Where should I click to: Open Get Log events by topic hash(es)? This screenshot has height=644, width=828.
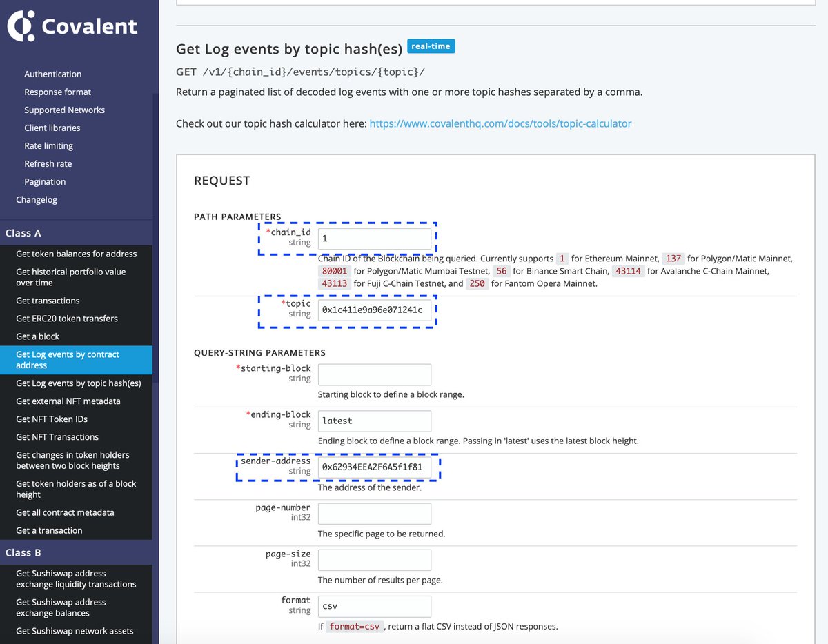coord(78,383)
